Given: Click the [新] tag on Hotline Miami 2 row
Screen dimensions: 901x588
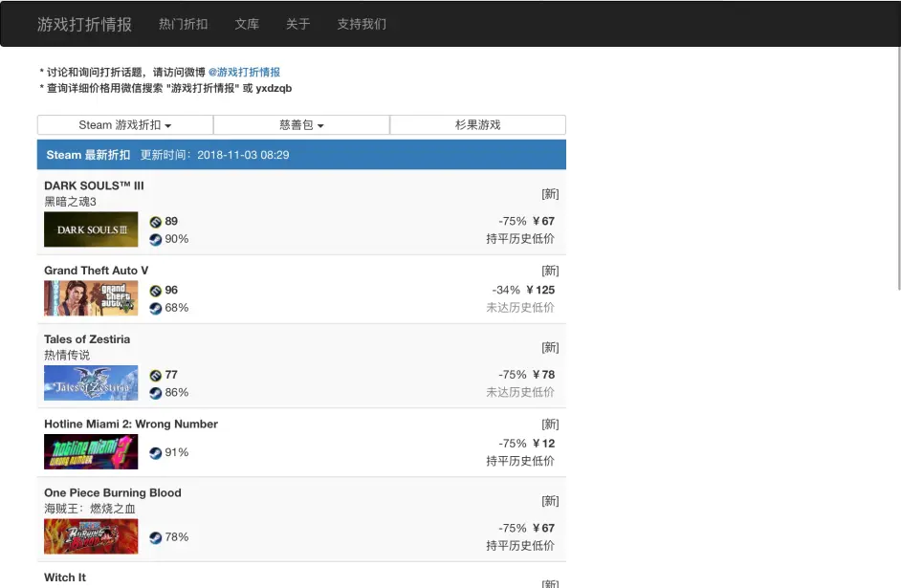Looking at the screenshot, I should click(x=550, y=424).
